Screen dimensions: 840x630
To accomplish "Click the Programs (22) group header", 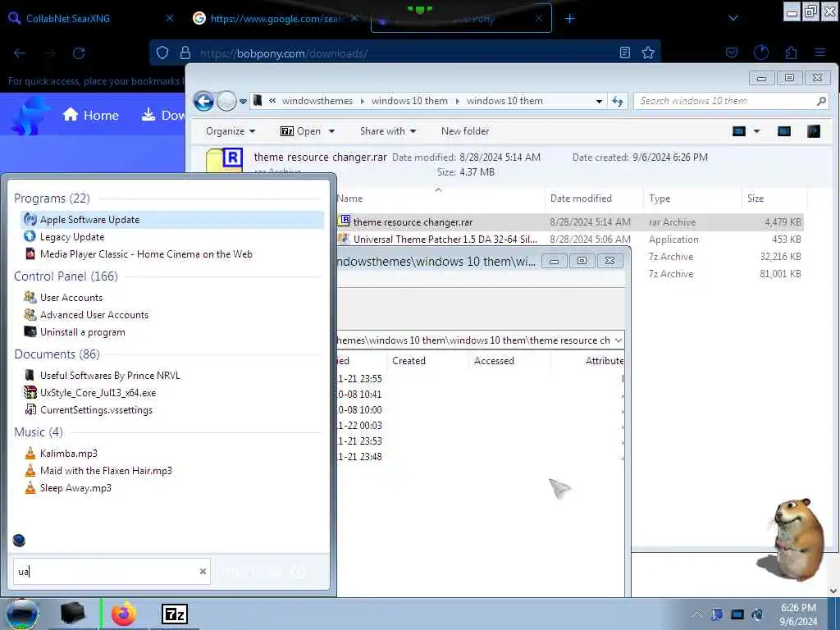I will coord(52,199).
